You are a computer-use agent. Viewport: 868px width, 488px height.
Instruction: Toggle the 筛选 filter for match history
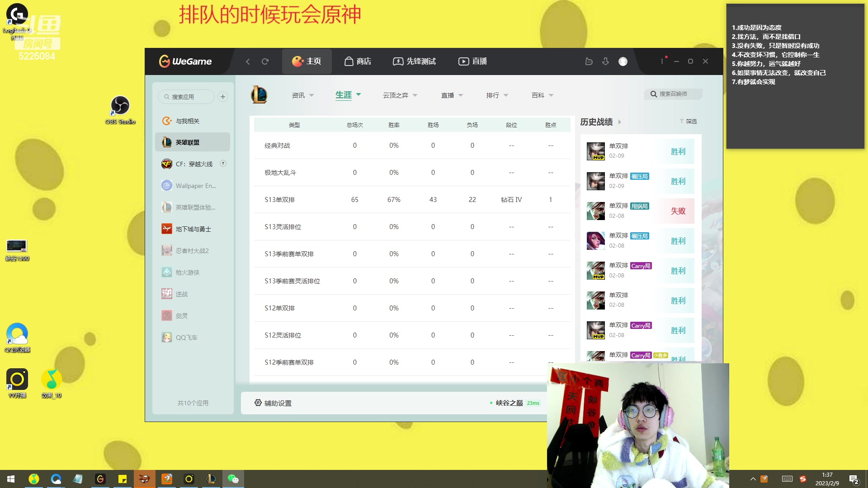coord(688,122)
